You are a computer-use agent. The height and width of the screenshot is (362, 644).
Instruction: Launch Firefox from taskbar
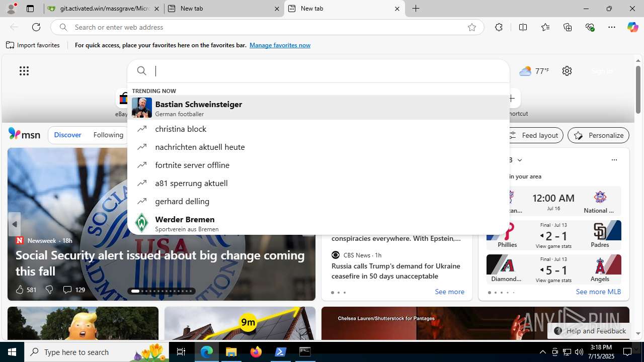(256, 352)
